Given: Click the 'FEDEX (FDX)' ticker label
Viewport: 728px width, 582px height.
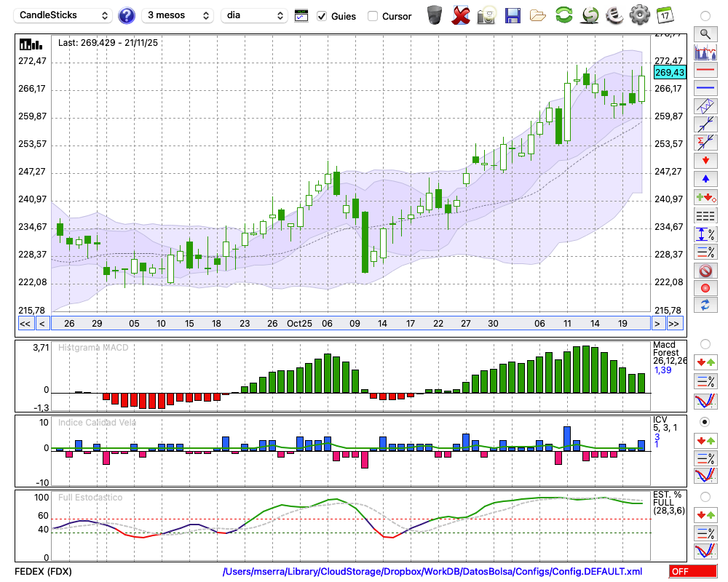Looking at the screenshot, I should 43,571.
